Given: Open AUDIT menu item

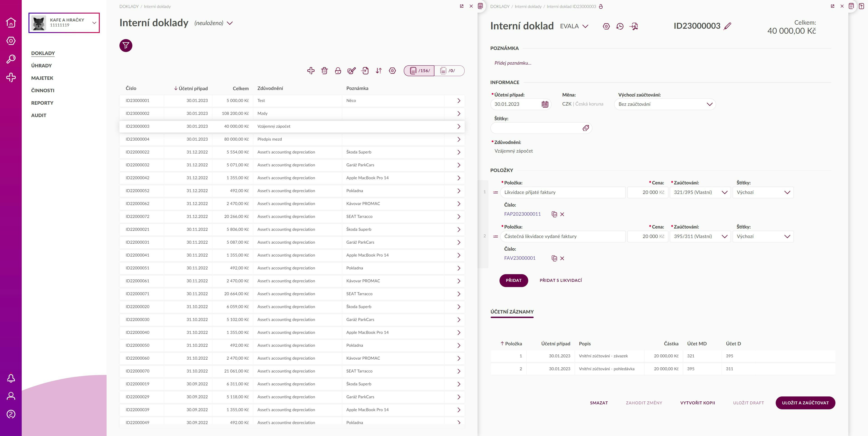Looking at the screenshot, I should tap(39, 115).
